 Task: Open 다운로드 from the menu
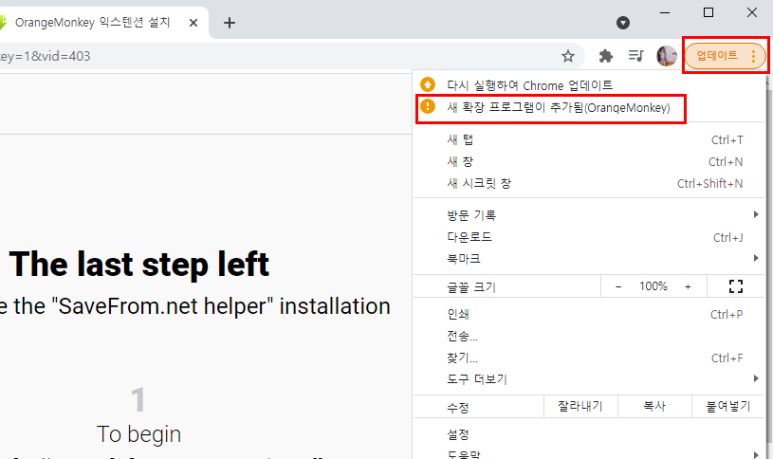pos(589,237)
